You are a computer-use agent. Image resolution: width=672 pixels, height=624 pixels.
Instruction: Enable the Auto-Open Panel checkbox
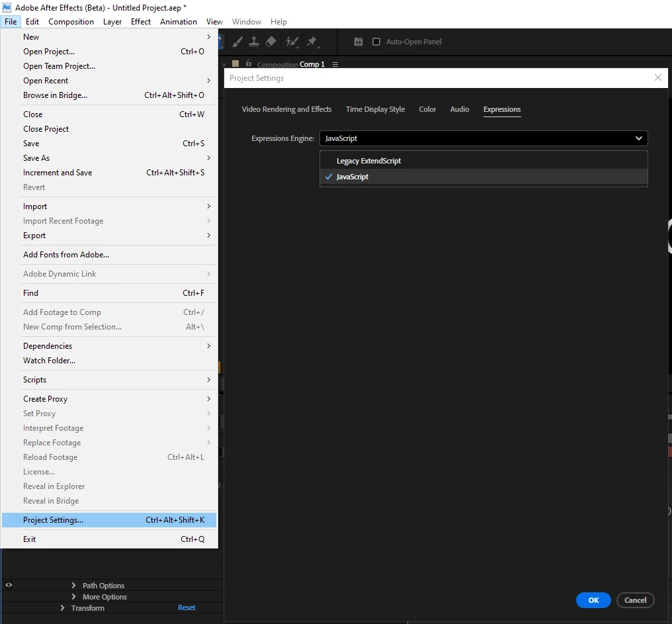(376, 42)
